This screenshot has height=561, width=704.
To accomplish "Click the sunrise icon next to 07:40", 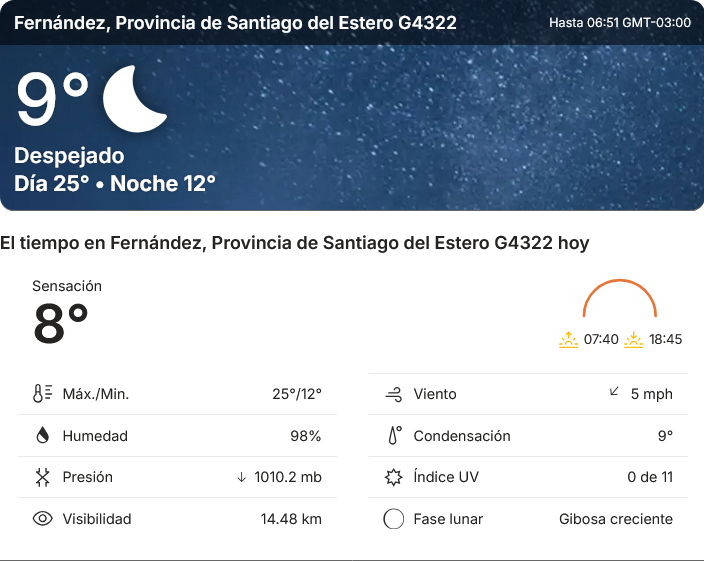I will pyautogui.click(x=568, y=339).
